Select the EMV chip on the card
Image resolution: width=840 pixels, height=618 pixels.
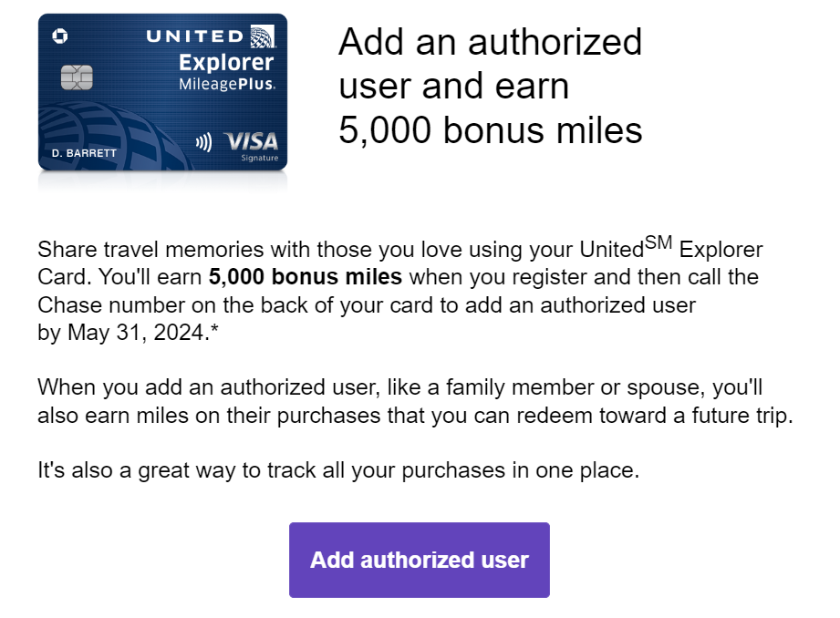tap(78, 77)
